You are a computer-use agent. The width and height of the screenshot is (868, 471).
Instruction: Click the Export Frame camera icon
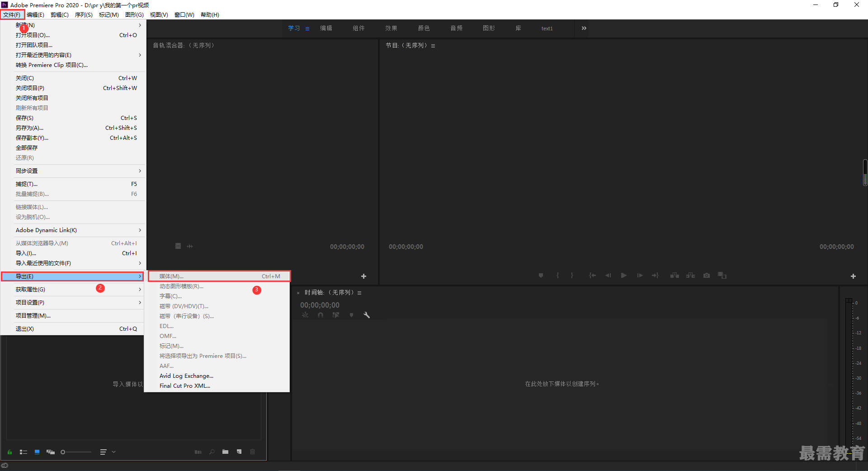click(x=707, y=276)
